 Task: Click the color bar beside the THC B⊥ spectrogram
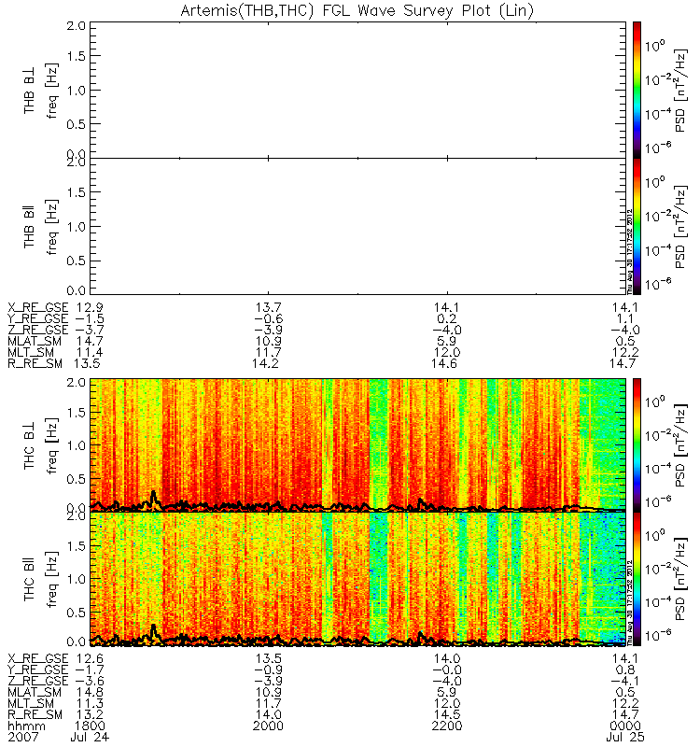[x=637, y=445]
